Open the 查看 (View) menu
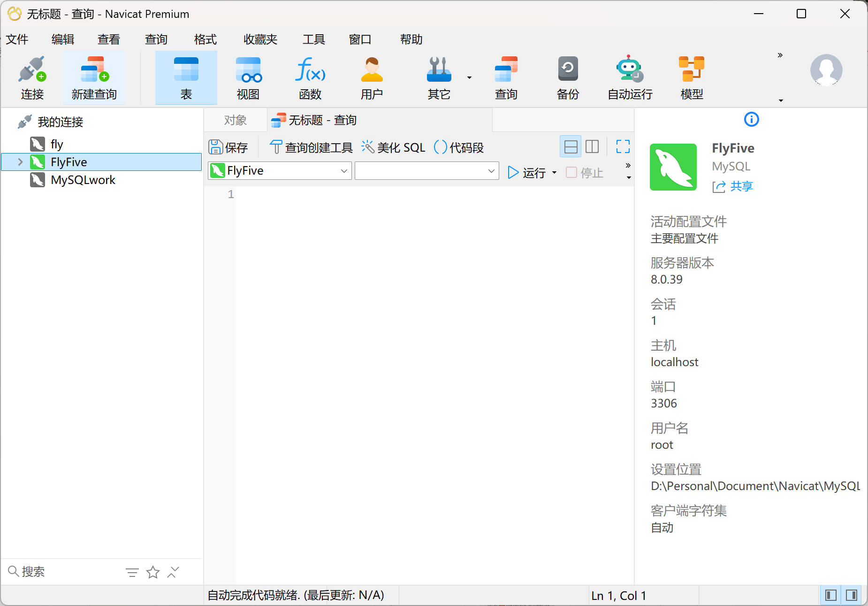The image size is (868, 606). pyautogui.click(x=109, y=39)
